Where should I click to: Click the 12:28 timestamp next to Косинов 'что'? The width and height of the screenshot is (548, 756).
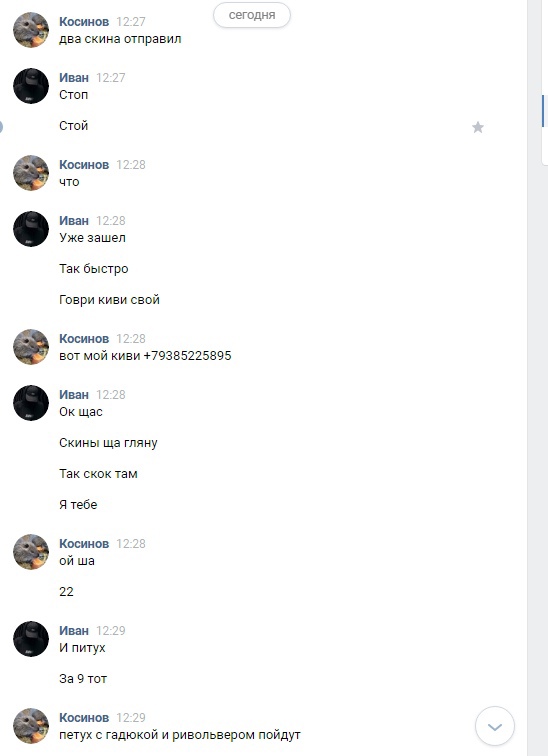(x=131, y=165)
